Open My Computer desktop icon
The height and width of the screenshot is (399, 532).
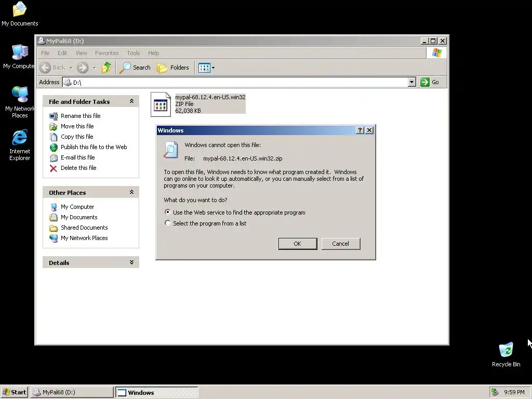19,56
